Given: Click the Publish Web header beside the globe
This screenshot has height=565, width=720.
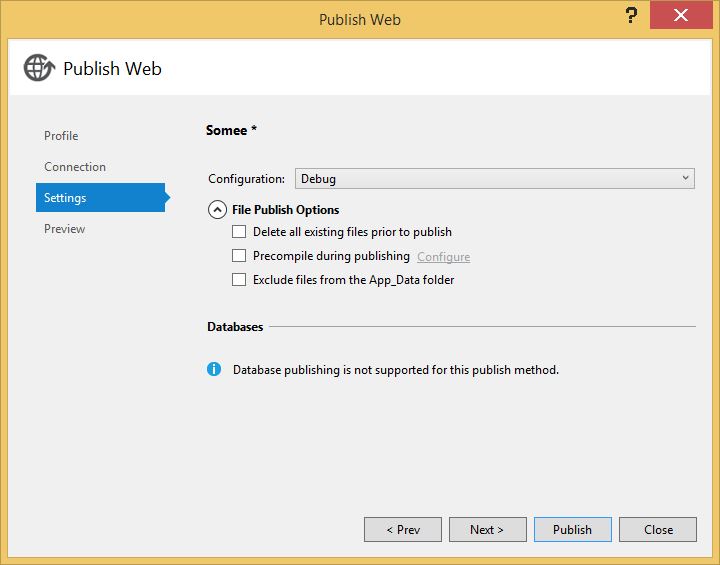Looking at the screenshot, I should tap(112, 68).
